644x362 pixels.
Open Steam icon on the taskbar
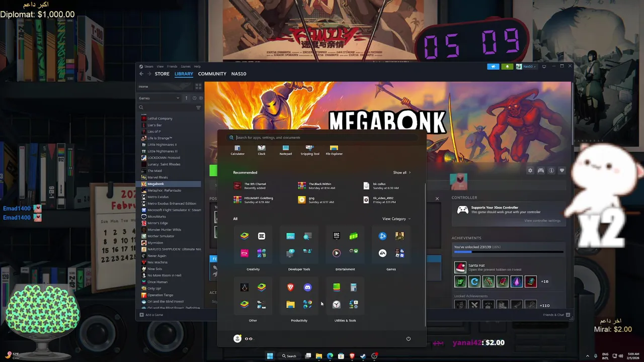click(x=363, y=356)
